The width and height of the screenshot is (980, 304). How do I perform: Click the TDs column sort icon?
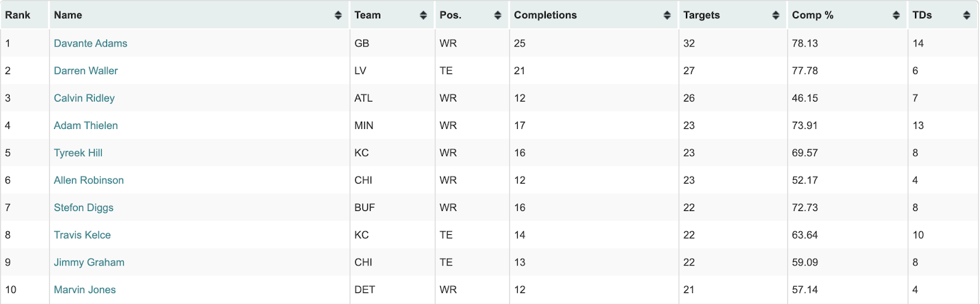[x=967, y=15]
